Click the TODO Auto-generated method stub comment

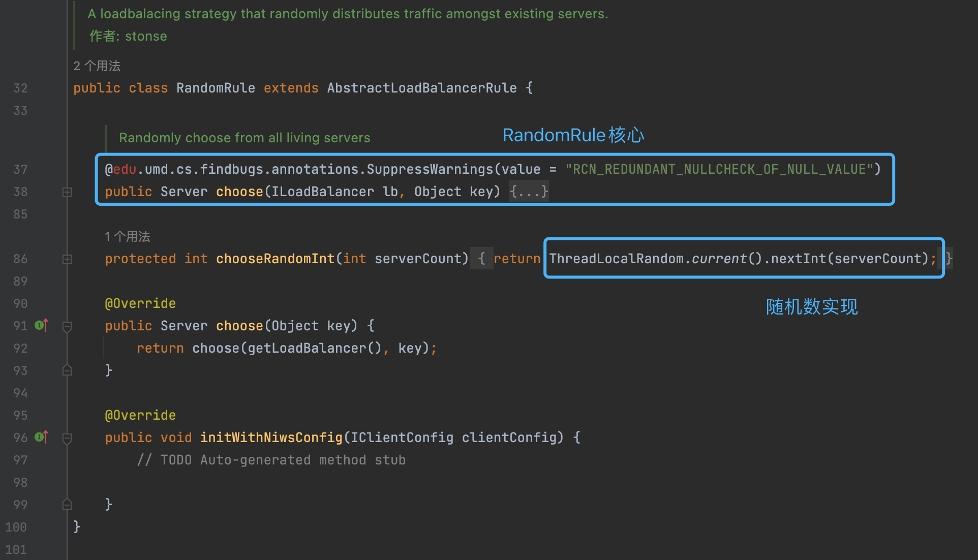point(271,460)
